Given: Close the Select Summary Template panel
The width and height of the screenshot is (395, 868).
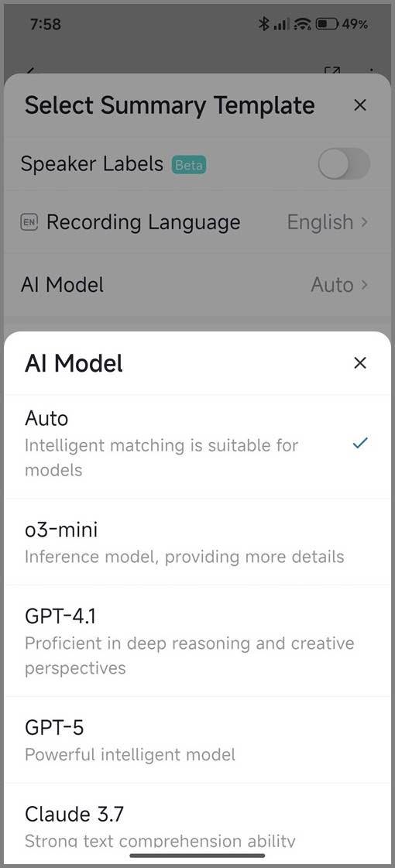Looking at the screenshot, I should pyautogui.click(x=360, y=105).
